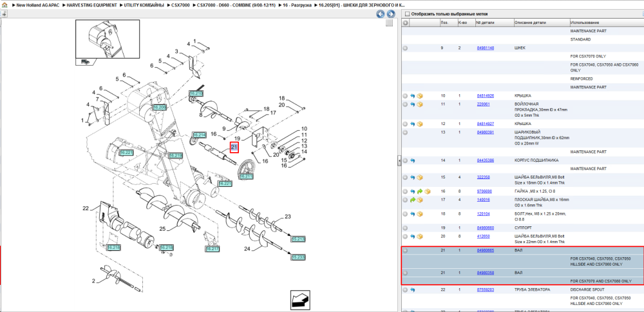644x312 pixels.
Task: Open part number link 220061
Action: click(483, 104)
